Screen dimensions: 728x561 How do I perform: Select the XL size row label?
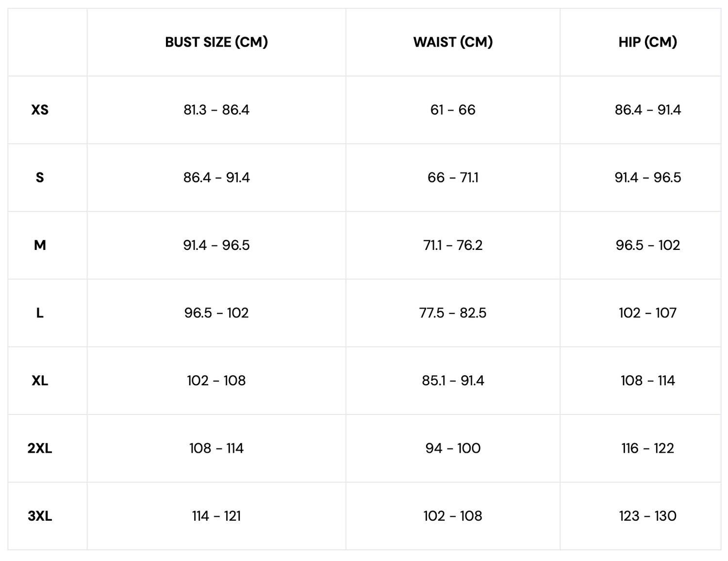(x=40, y=380)
